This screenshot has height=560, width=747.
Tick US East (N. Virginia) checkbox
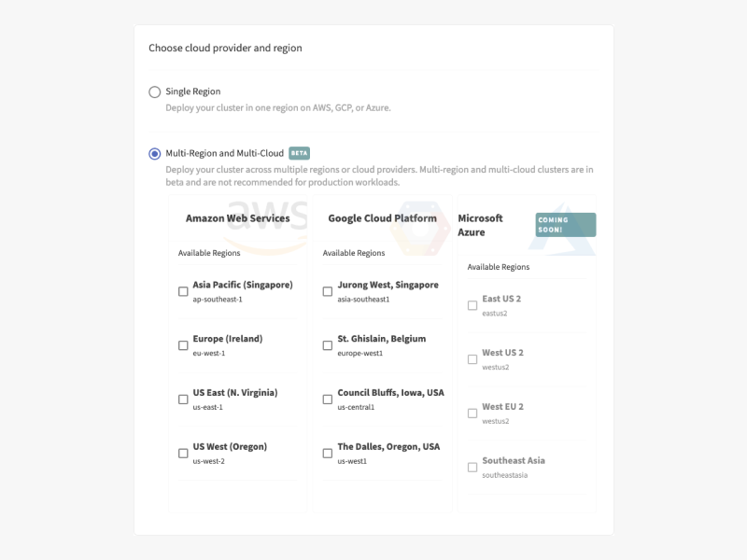pyautogui.click(x=183, y=399)
